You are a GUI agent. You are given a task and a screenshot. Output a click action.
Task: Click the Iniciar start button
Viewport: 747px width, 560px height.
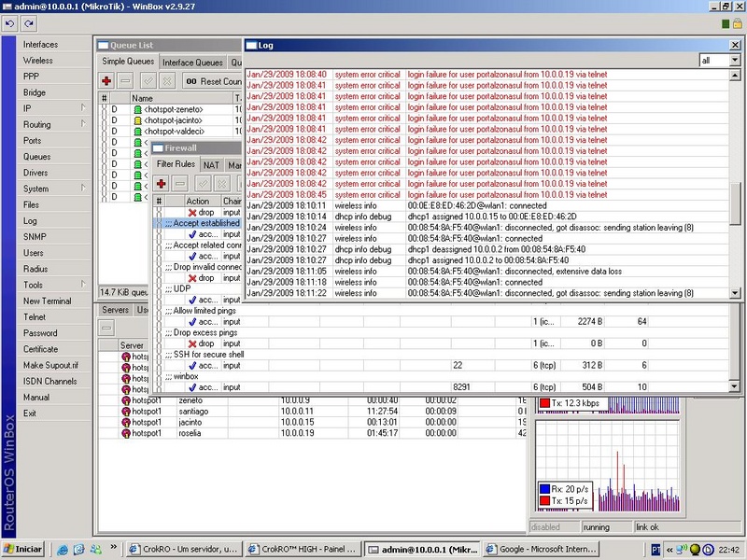pyautogui.click(x=22, y=550)
